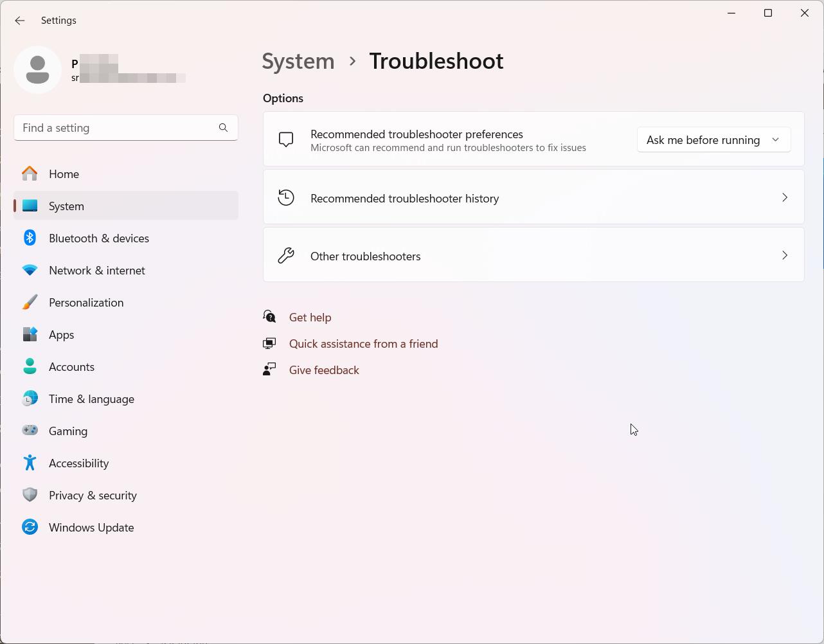Open the Give feedback link

tap(324, 370)
